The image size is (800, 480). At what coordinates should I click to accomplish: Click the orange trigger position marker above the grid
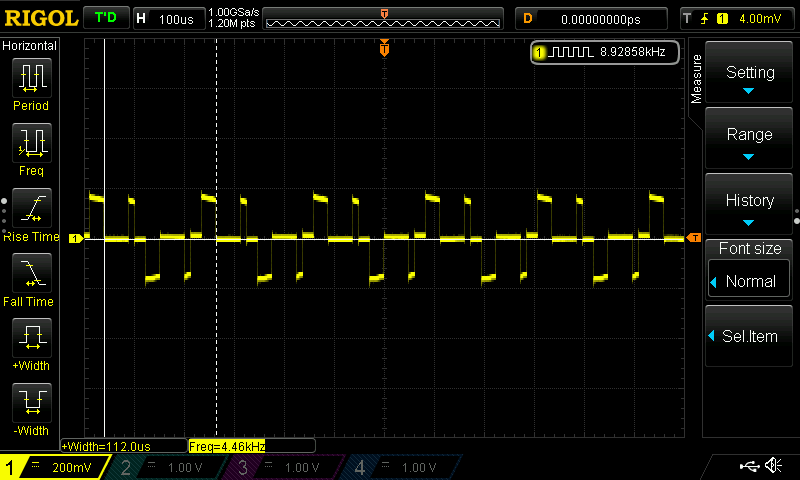tap(384, 48)
